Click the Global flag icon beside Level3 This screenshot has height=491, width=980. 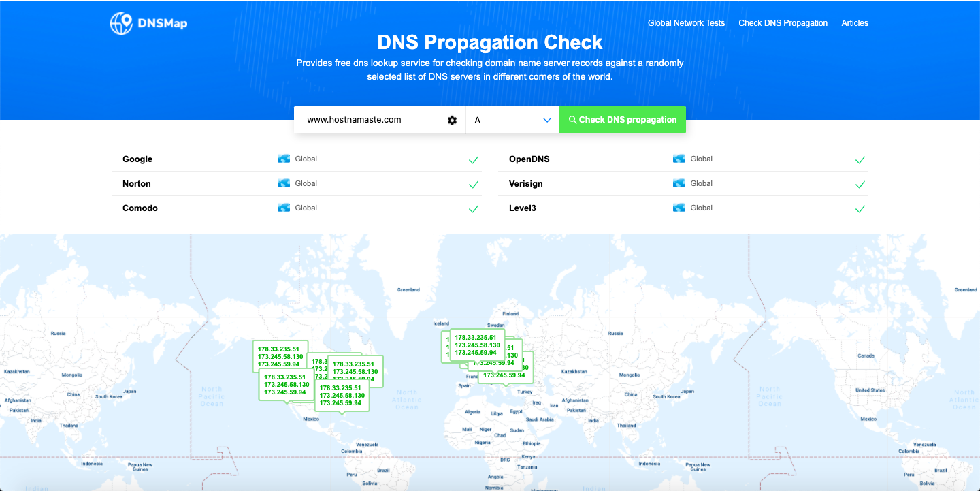coord(679,208)
